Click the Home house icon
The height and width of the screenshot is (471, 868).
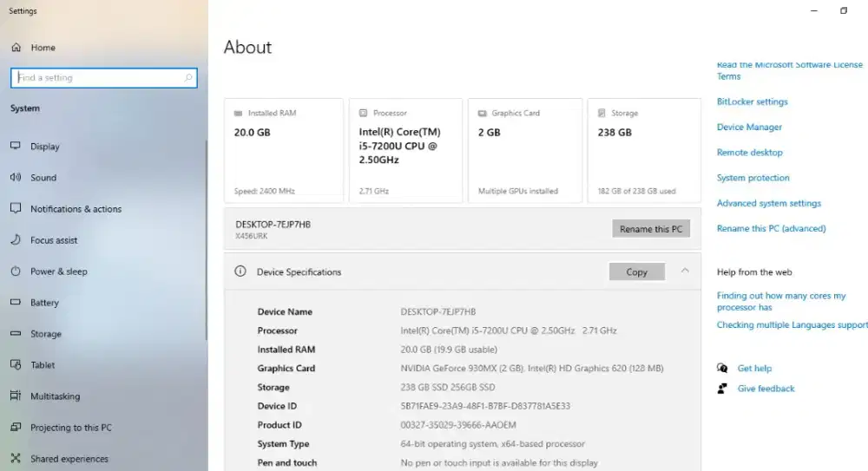pyautogui.click(x=16, y=48)
